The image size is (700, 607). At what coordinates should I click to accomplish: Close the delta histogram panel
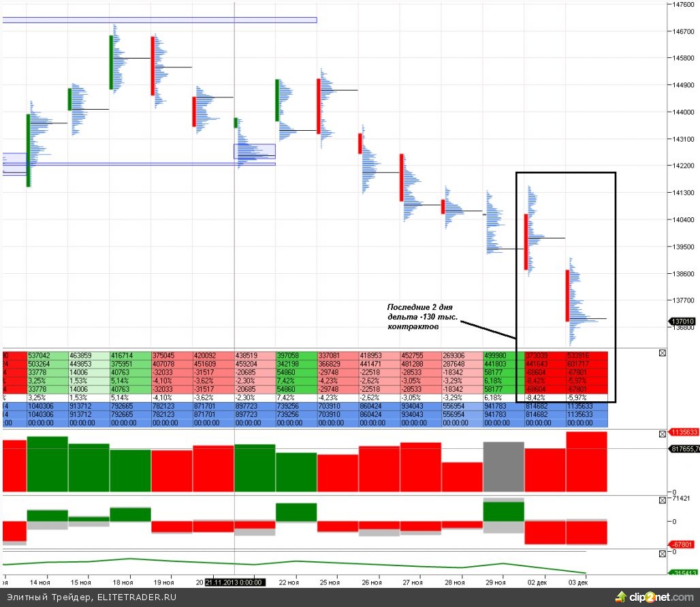pyautogui.click(x=663, y=500)
